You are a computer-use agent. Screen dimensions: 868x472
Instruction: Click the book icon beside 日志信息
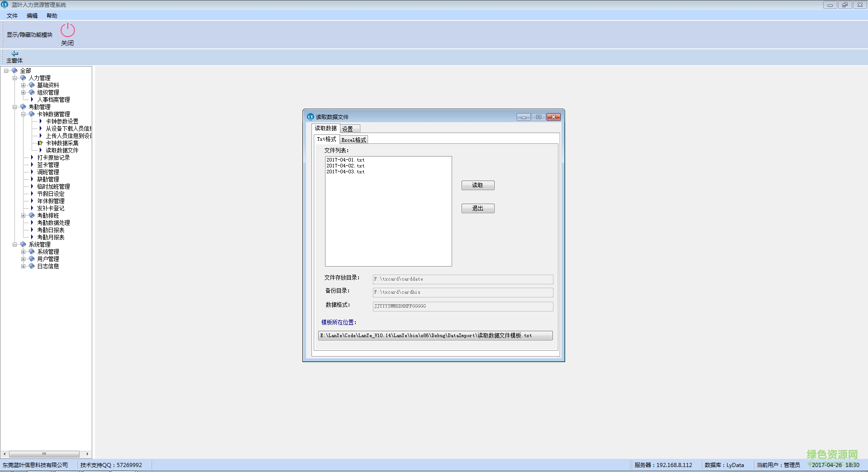pyautogui.click(x=32, y=266)
